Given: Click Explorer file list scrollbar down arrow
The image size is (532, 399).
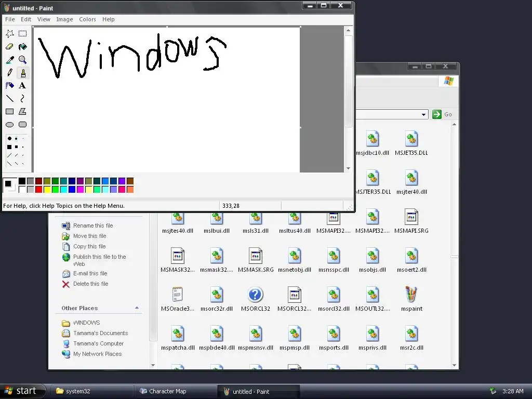Looking at the screenshot, I should coord(454,365).
